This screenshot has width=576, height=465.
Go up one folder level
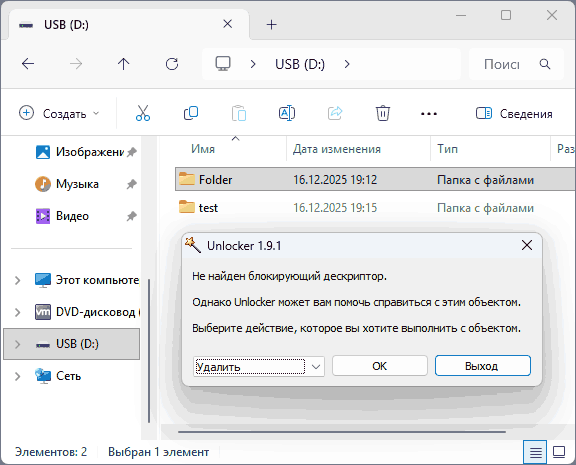coord(123,64)
